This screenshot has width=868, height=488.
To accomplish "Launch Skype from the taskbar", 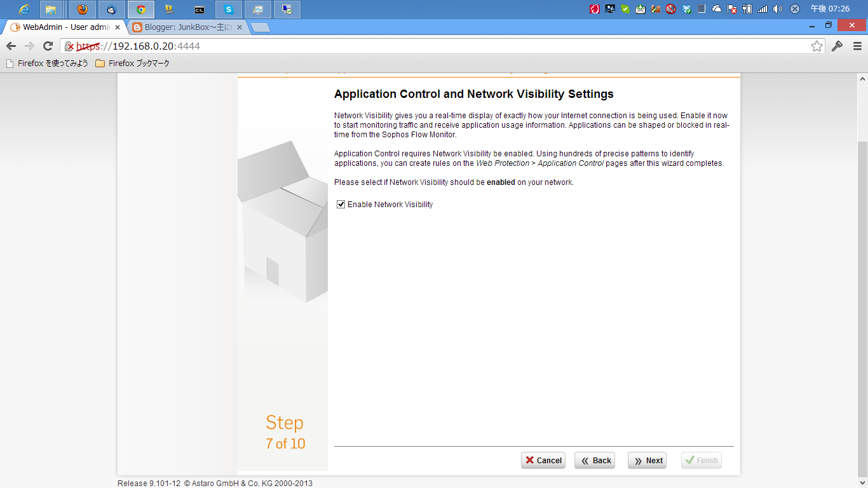I will tap(227, 9).
